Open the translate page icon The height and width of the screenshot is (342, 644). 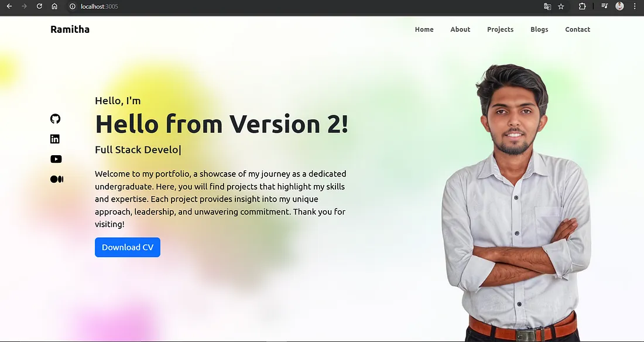(547, 6)
